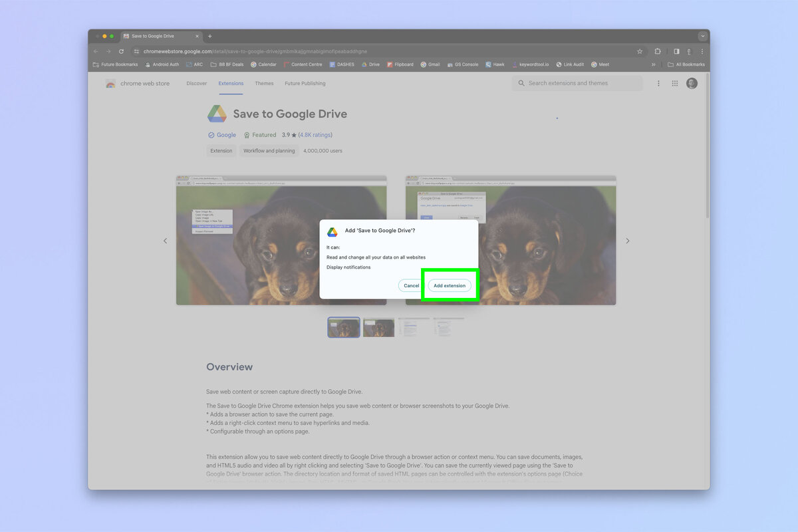Screen dimensions: 798x532
Task: Open the Google apps grid in the header
Action: pyautogui.click(x=674, y=82)
